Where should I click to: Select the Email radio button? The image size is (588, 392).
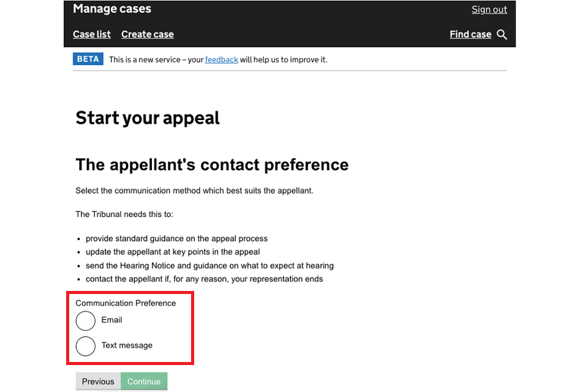coord(86,320)
